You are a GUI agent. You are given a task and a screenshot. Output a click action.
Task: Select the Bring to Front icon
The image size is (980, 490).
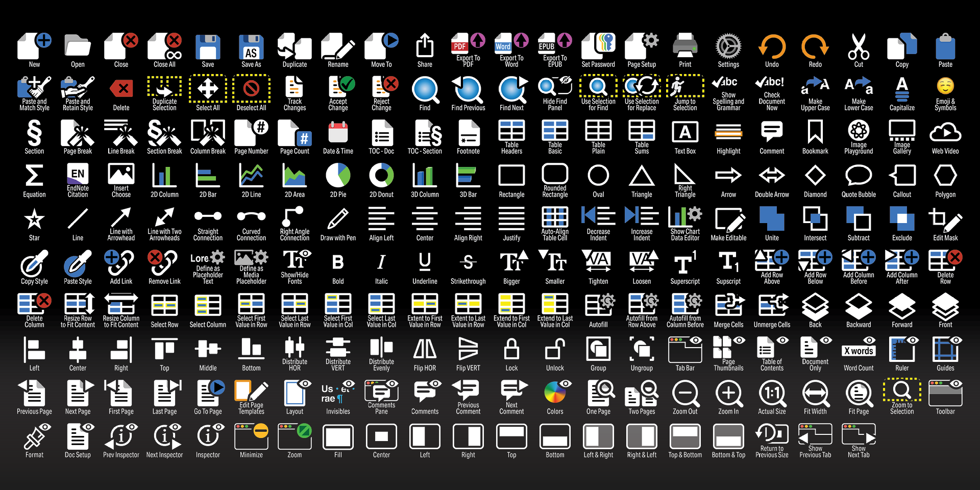(x=945, y=306)
